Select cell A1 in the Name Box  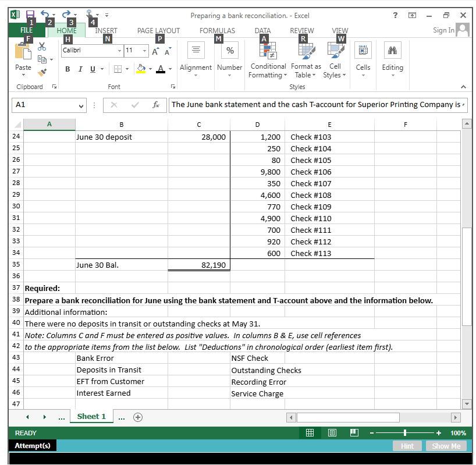(44, 105)
